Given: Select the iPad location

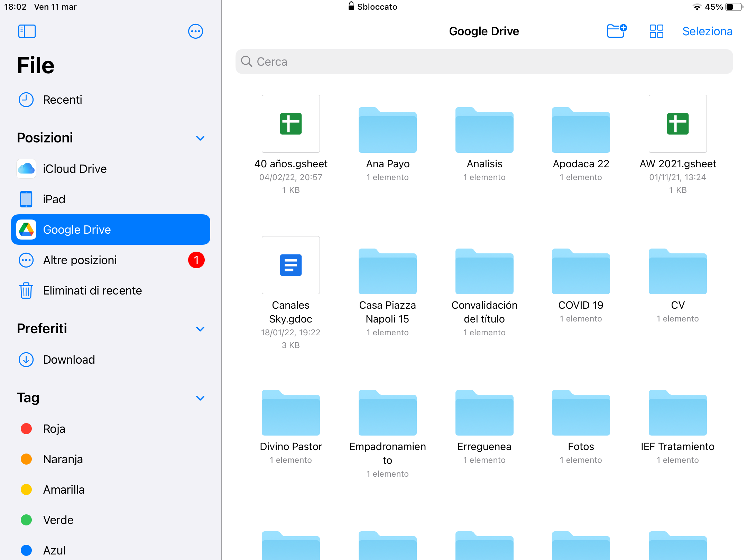Looking at the screenshot, I should 54,199.
